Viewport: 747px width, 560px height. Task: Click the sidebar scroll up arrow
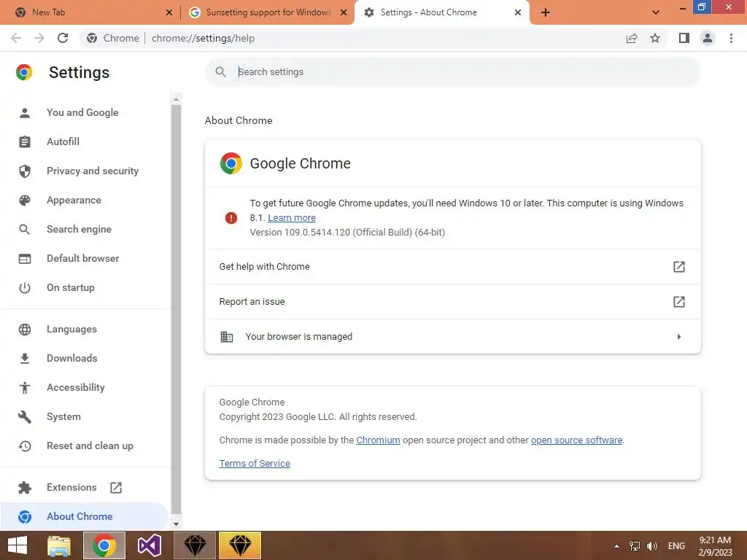pos(177,99)
